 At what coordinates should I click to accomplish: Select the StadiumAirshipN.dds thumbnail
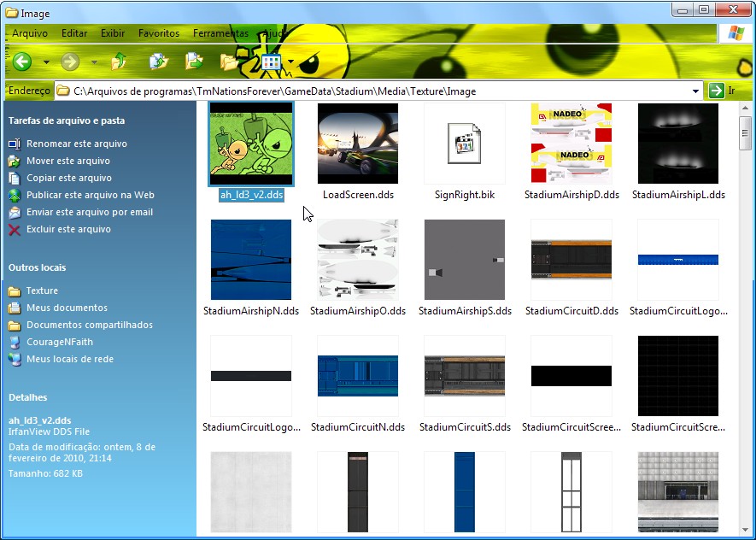pyautogui.click(x=250, y=260)
